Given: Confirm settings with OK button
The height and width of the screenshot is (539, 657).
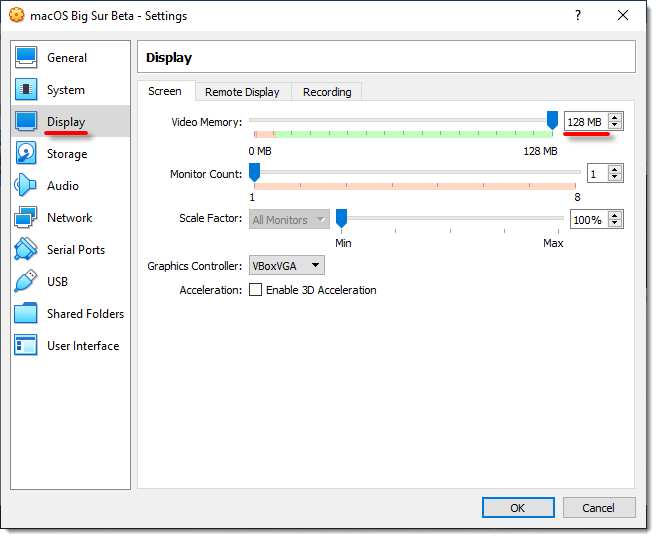Looking at the screenshot, I should click(518, 508).
